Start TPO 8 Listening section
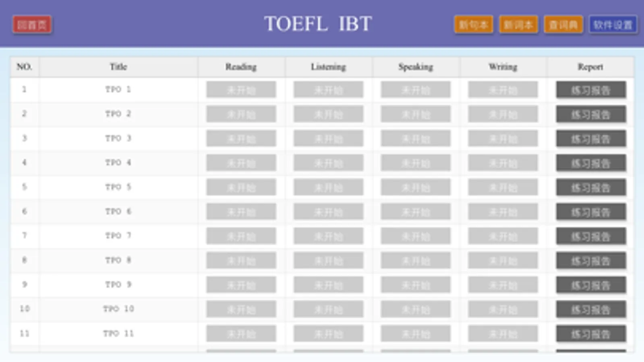The image size is (644, 362). coord(328,261)
